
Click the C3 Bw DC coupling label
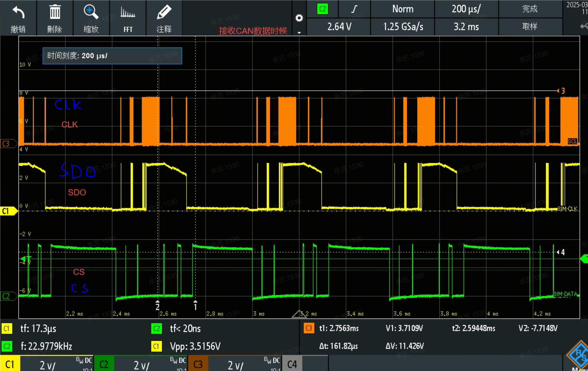[x=272, y=360]
